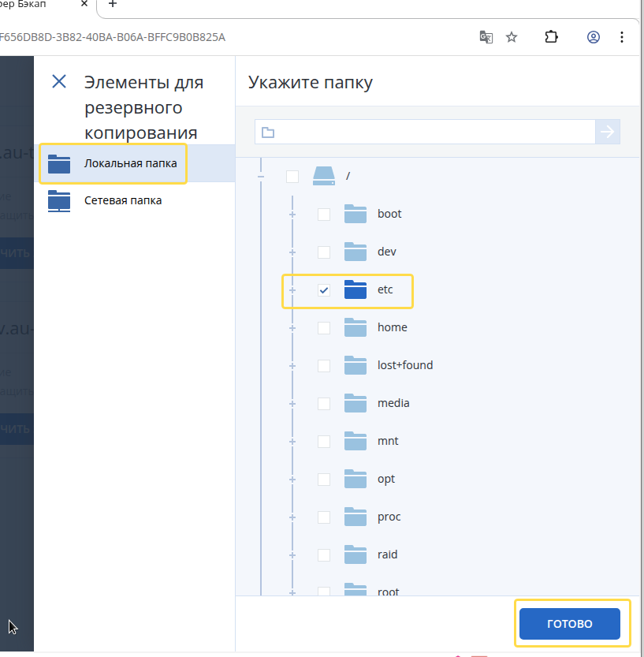Click the mnt folder icon
644x657 pixels.
click(355, 441)
